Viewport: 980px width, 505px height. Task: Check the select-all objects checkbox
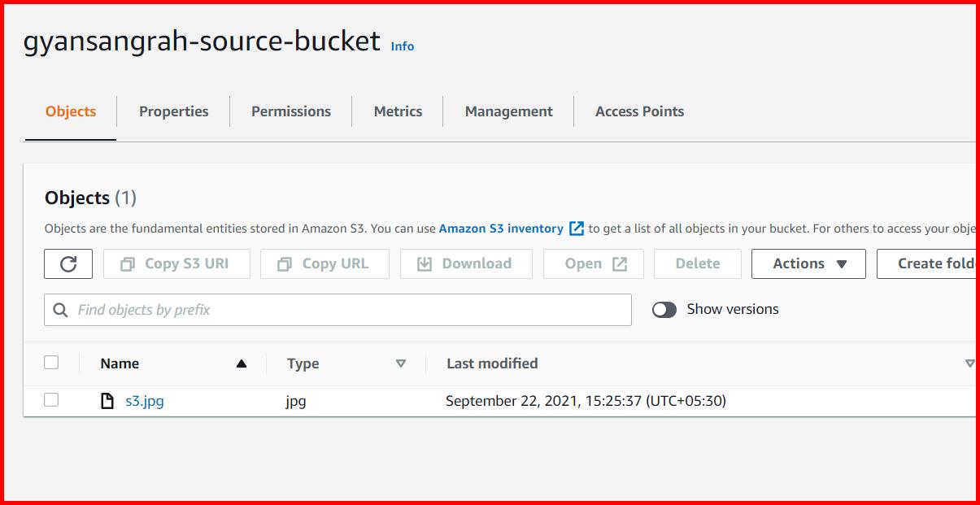coord(51,362)
